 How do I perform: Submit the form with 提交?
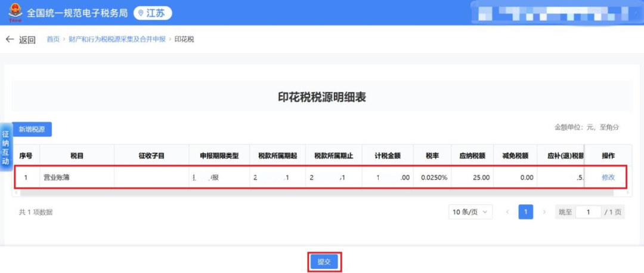[324, 262]
